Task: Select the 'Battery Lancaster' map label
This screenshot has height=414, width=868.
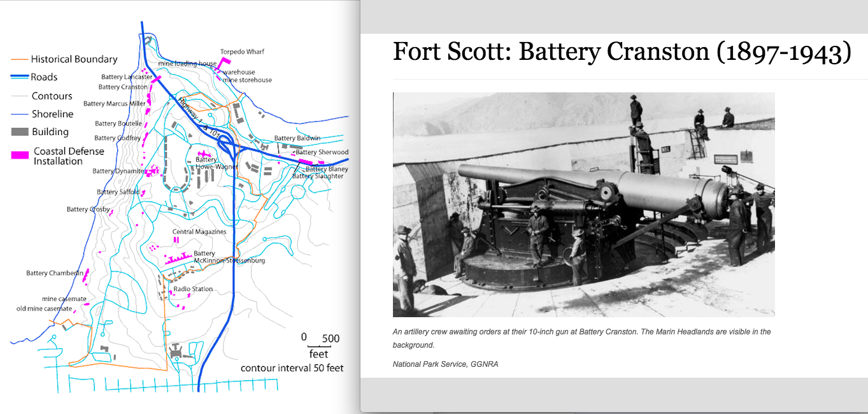Action: point(127,77)
